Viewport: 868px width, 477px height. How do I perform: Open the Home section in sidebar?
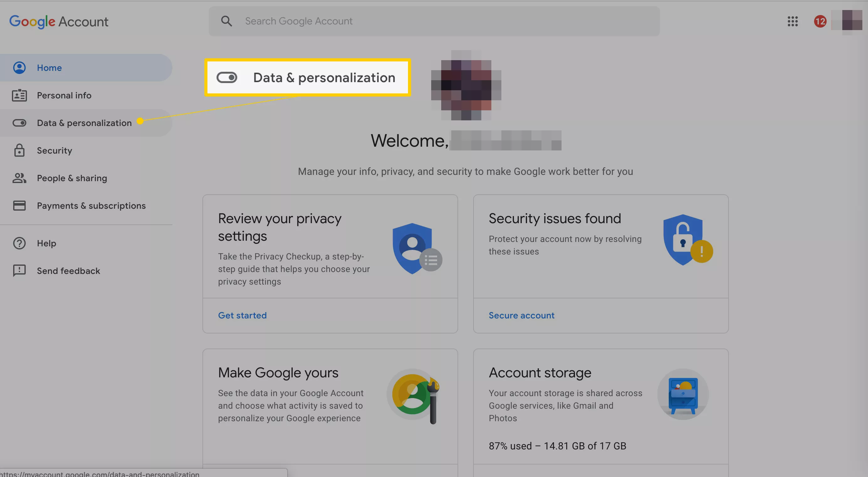[x=49, y=67]
